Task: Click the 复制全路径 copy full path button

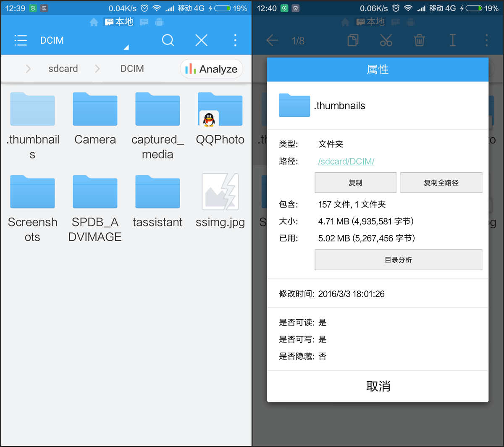Action: [x=441, y=182]
